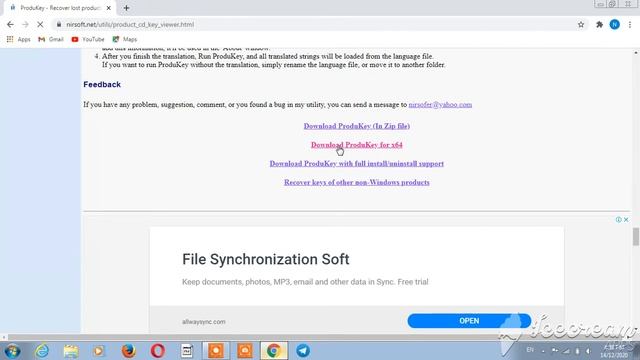Click Download ProduKey with full install/uninstall support

(x=356, y=164)
